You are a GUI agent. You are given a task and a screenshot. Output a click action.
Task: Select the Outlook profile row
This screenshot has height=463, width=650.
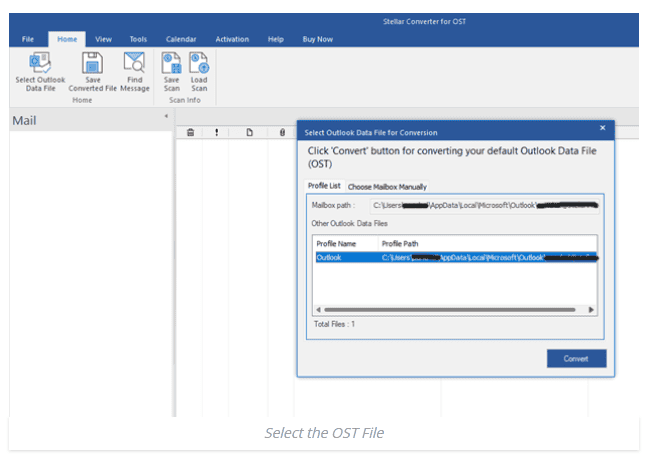click(455, 257)
